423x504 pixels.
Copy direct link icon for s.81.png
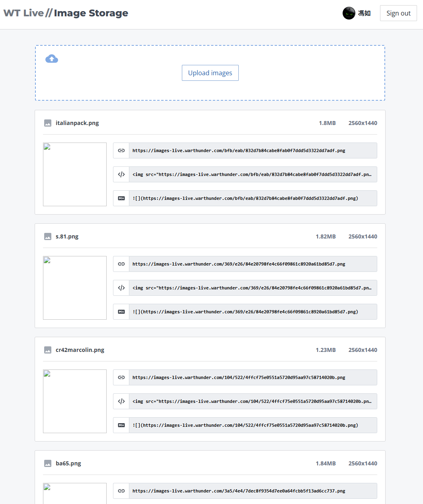pyautogui.click(x=121, y=264)
